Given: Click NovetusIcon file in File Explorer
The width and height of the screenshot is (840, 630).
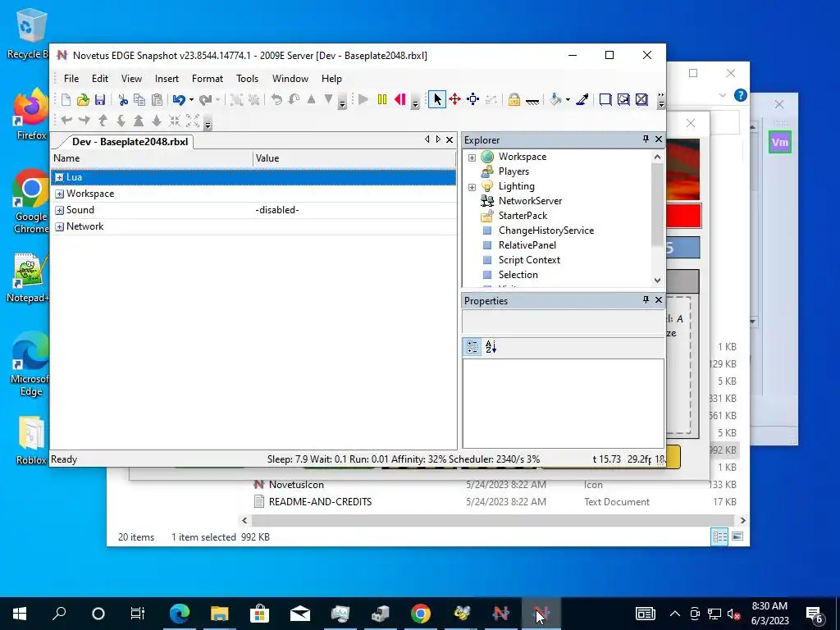Looking at the screenshot, I should (x=296, y=485).
